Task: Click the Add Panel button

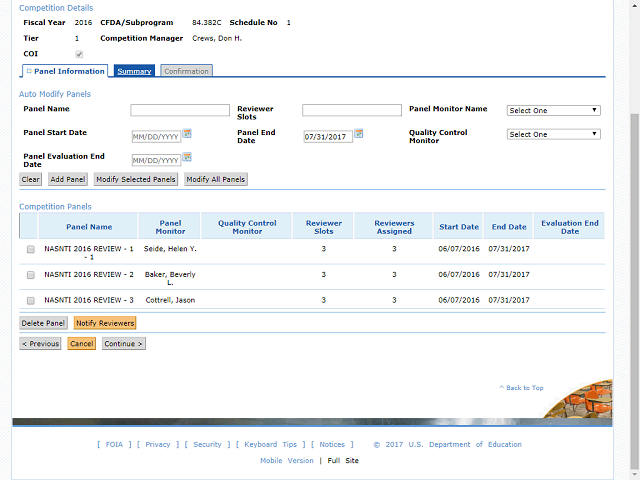Action: click(68, 179)
